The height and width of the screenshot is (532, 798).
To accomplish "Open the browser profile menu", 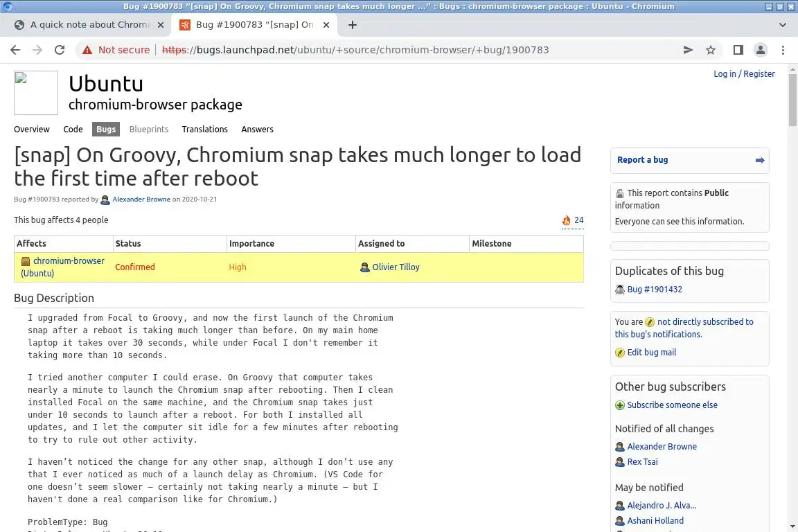I will 761,50.
